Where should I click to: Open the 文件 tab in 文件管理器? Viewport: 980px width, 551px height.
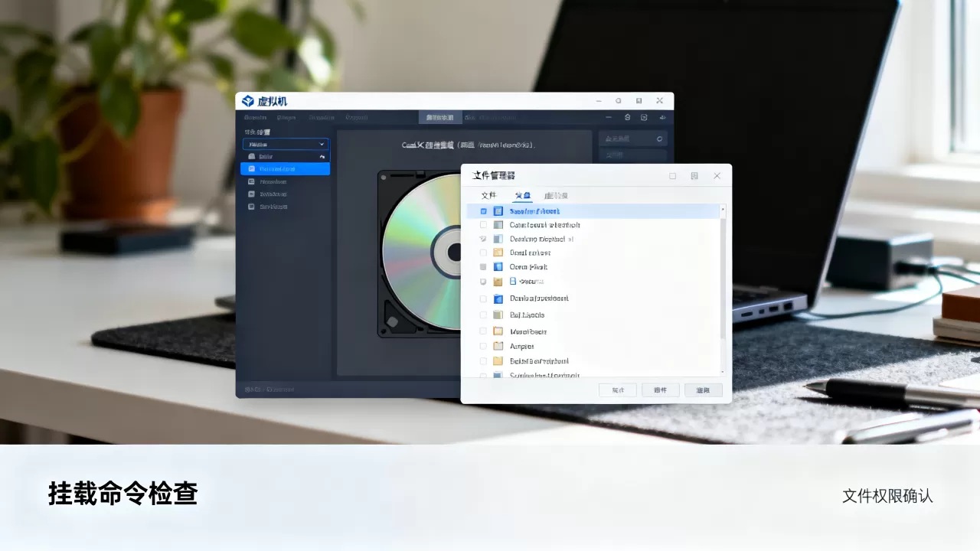coord(488,196)
